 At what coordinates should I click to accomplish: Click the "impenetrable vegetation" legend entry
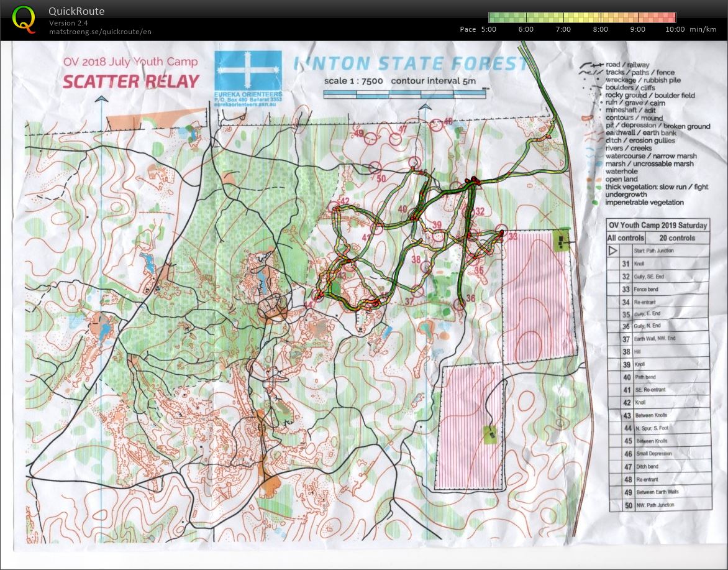(x=644, y=203)
